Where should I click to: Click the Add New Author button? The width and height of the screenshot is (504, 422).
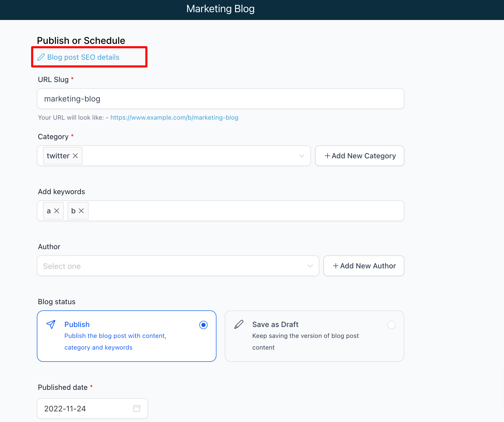point(364,266)
